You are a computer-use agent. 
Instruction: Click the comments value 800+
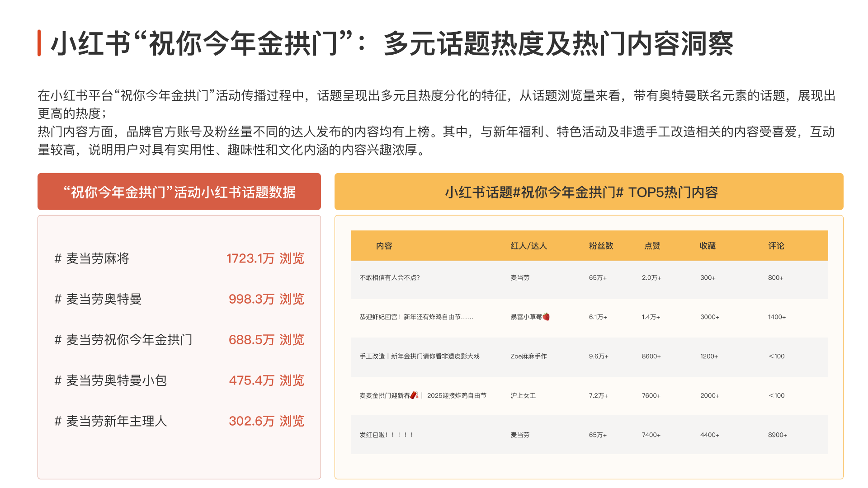click(775, 277)
